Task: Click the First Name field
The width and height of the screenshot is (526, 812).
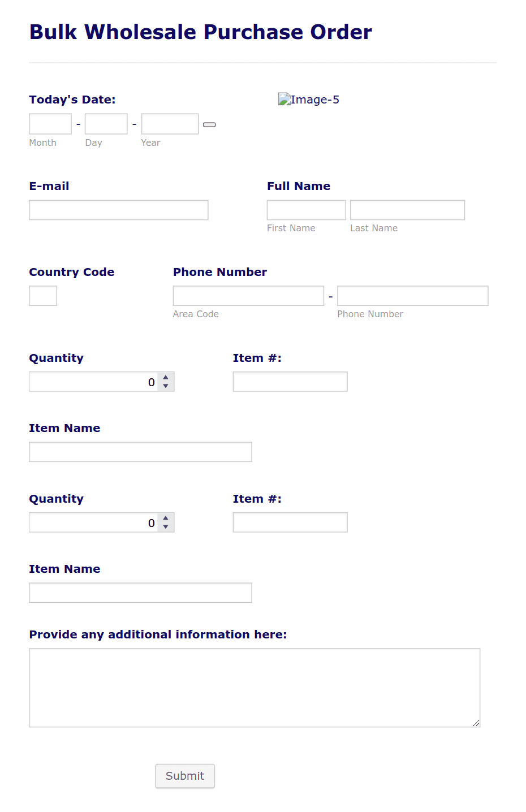Action: coord(305,209)
